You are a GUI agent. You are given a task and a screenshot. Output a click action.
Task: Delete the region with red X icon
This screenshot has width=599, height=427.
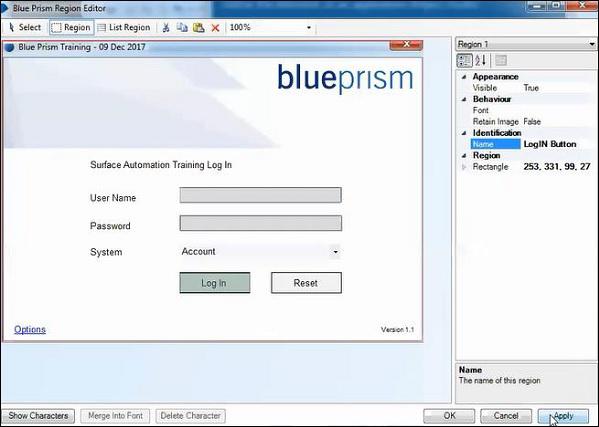click(x=215, y=27)
